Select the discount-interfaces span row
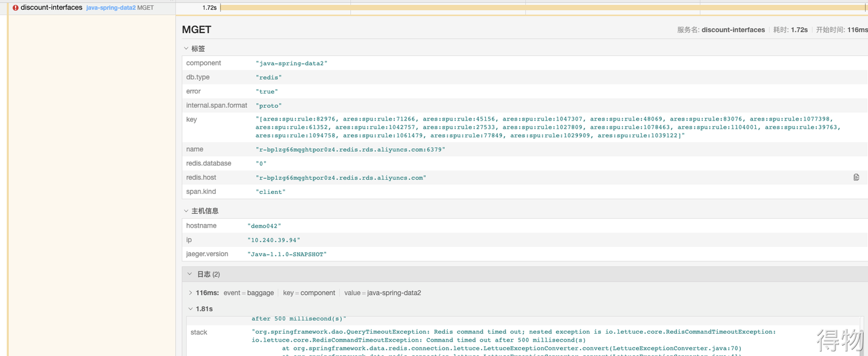 click(x=51, y=8)
